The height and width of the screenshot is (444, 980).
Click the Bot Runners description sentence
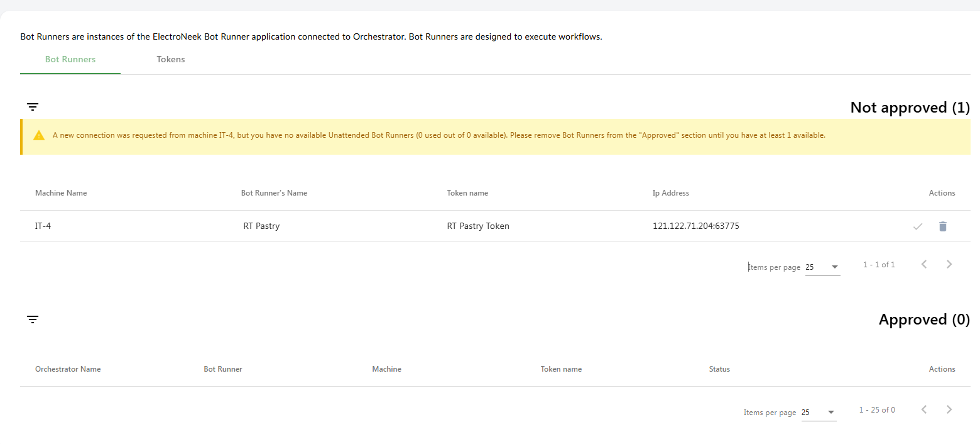click(x=311, y=36)
